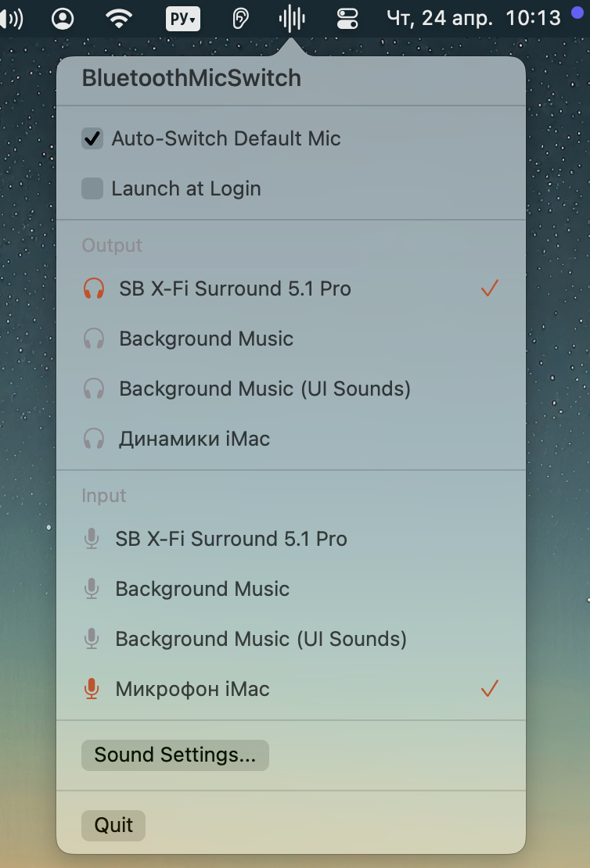Image resolution: width=590 pixels, height=868 pixels.
Task: Select Динамики iMac as output
Action: pos(291,439)
